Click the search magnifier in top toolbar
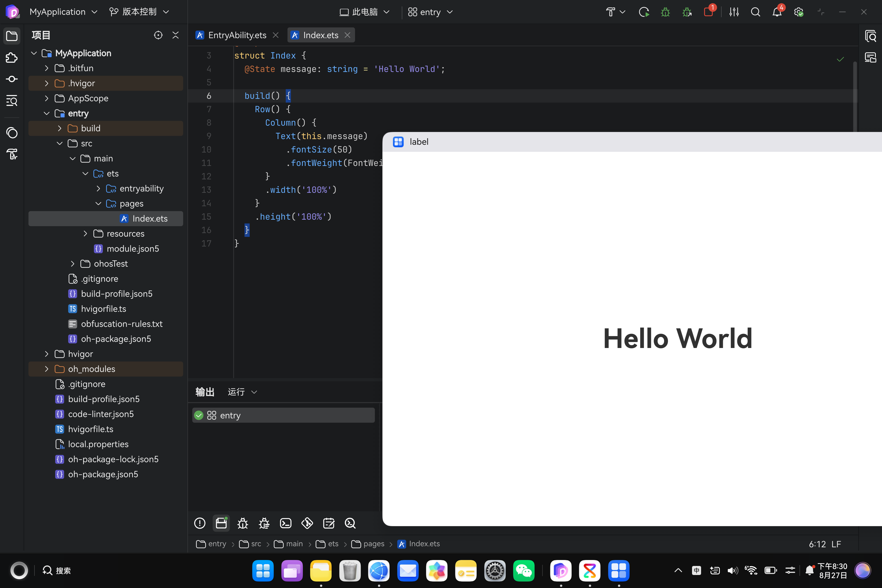This screenshot has height=588, width=882. coord(756,12)
